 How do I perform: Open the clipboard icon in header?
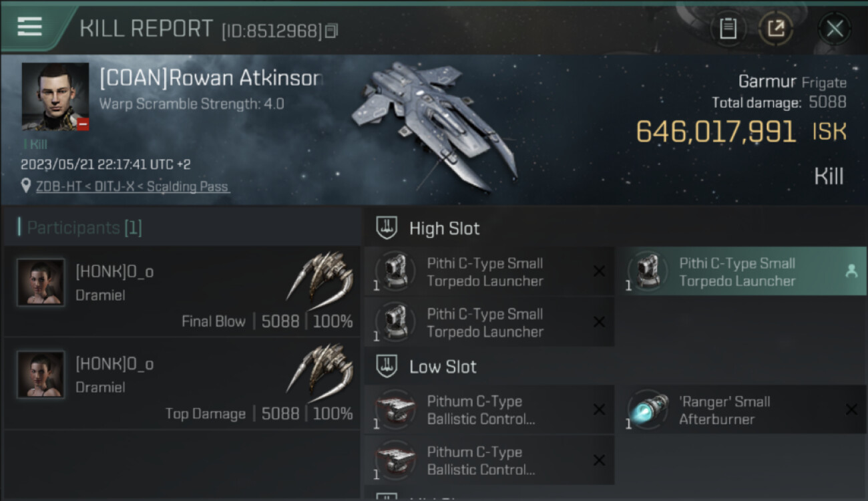coord(728,29)
